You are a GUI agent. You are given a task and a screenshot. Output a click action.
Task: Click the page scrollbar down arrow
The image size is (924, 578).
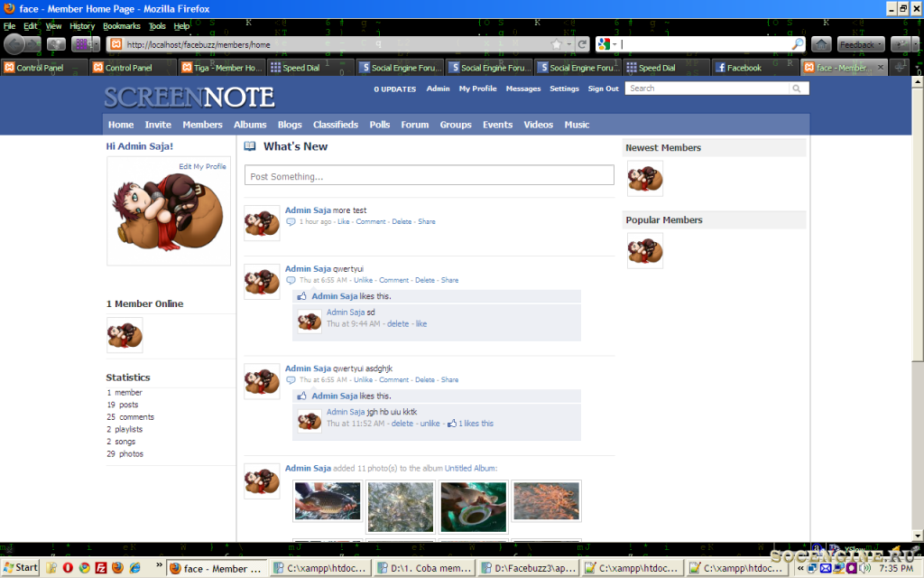pos(918,536)
